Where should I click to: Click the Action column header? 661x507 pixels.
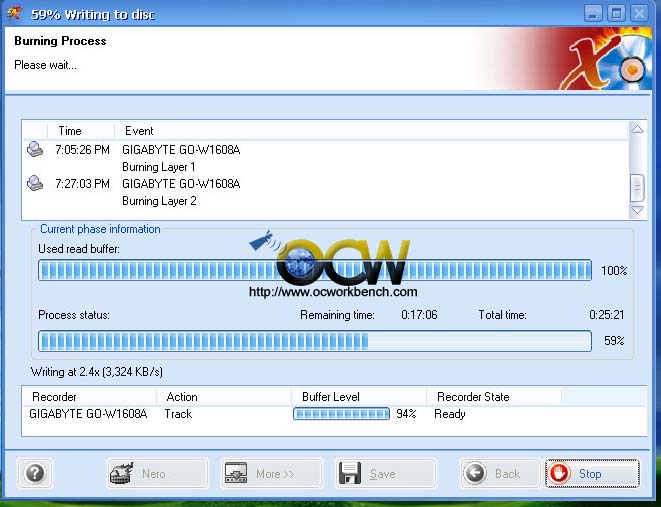(x=224, y=397)
